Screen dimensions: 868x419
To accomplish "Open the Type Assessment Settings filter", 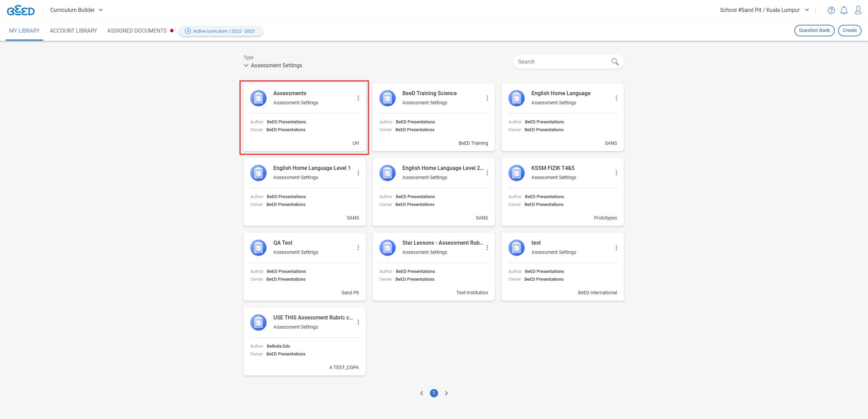I will tap(273, 65).
